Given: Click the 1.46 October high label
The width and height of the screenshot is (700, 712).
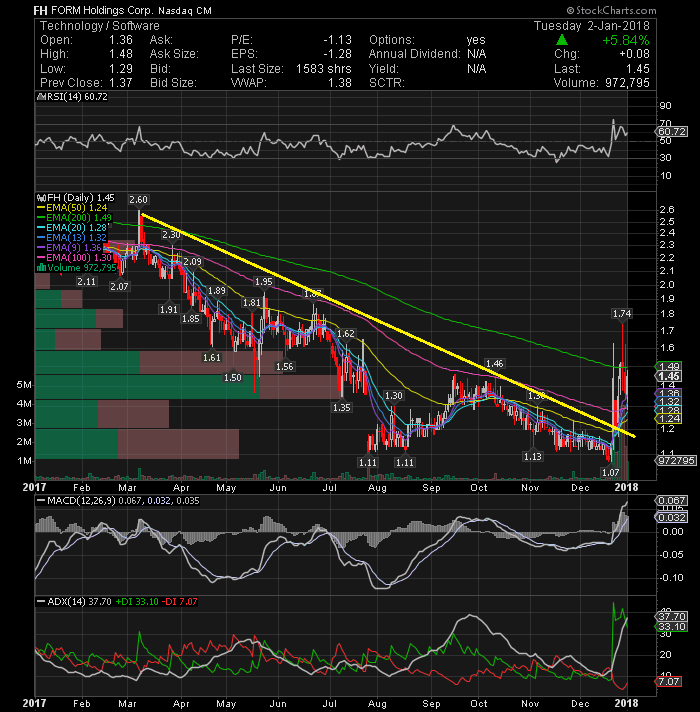Looking at the screenshot, I should coord(494,363).
